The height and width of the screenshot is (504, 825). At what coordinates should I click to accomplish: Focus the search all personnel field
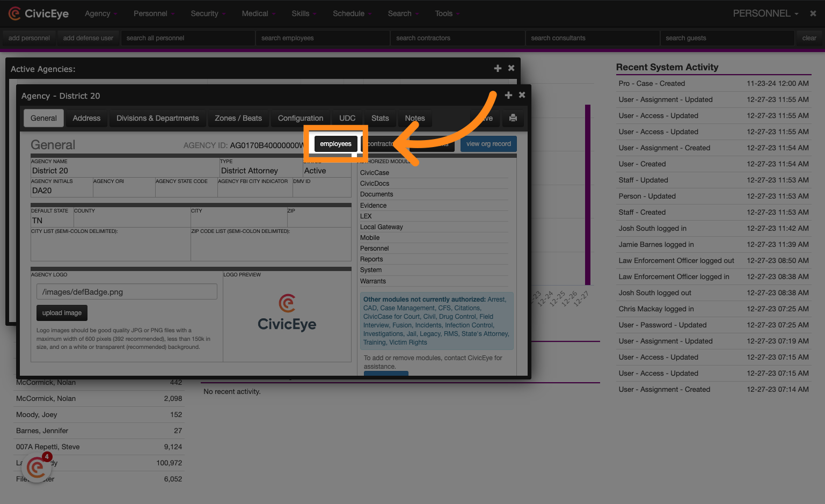tap(188, 38)
